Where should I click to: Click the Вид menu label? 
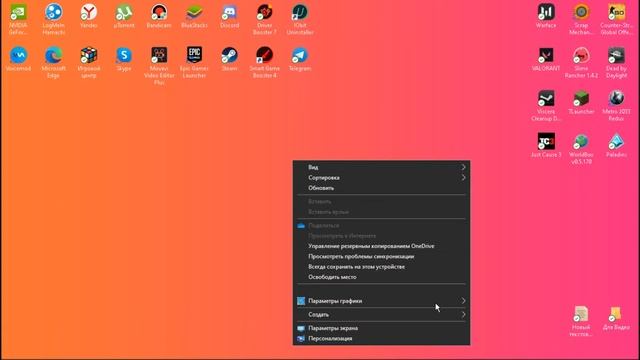(313, 167)
